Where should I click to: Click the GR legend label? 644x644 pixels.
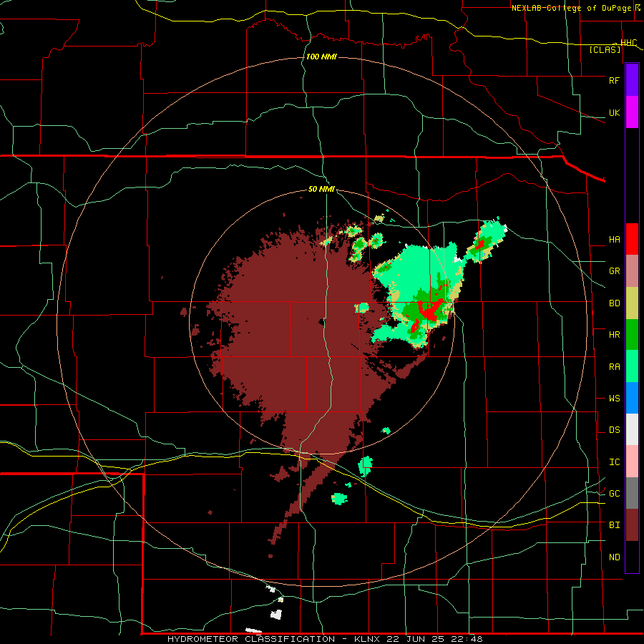(614, 271)
